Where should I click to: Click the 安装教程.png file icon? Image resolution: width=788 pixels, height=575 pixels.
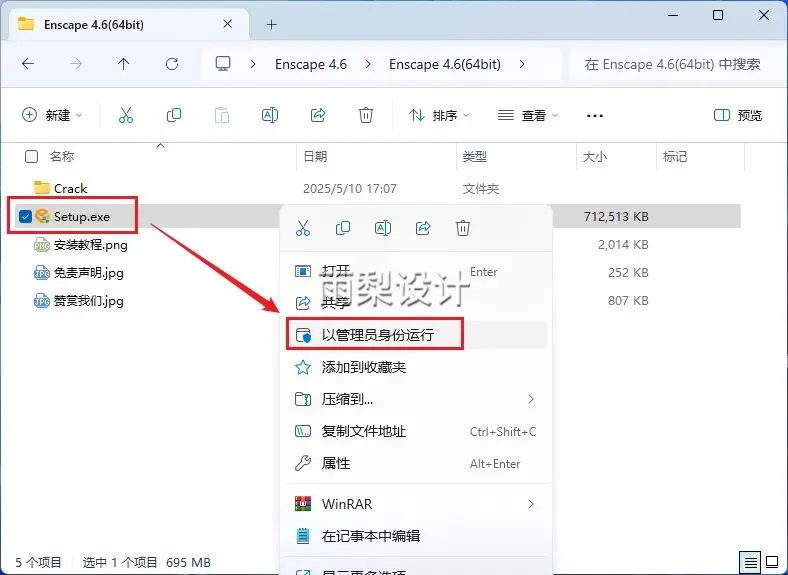click(x=42, y=245)
